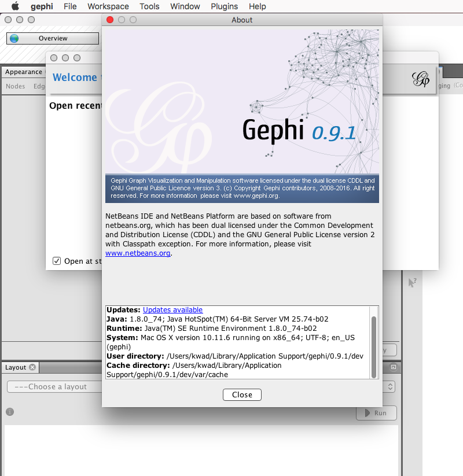
Task: Open the Tools menu
Action: [x=149, y=6]
